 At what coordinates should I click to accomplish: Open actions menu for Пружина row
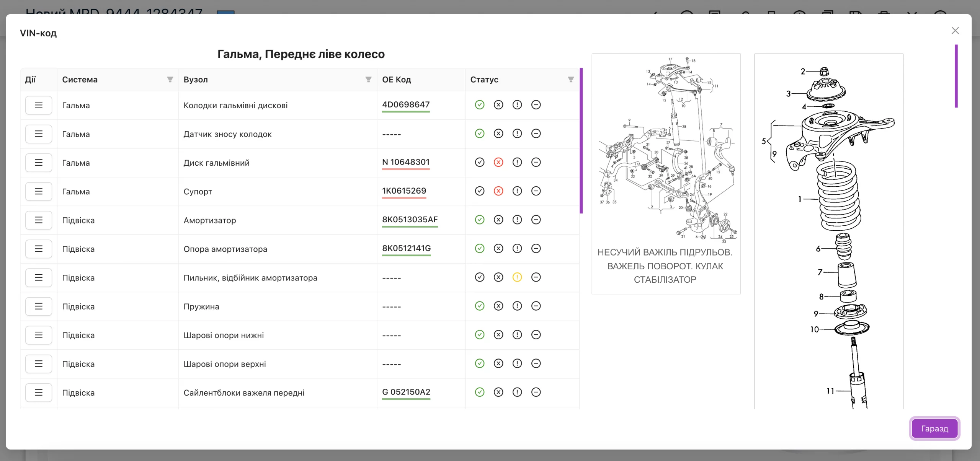[39, 306]
